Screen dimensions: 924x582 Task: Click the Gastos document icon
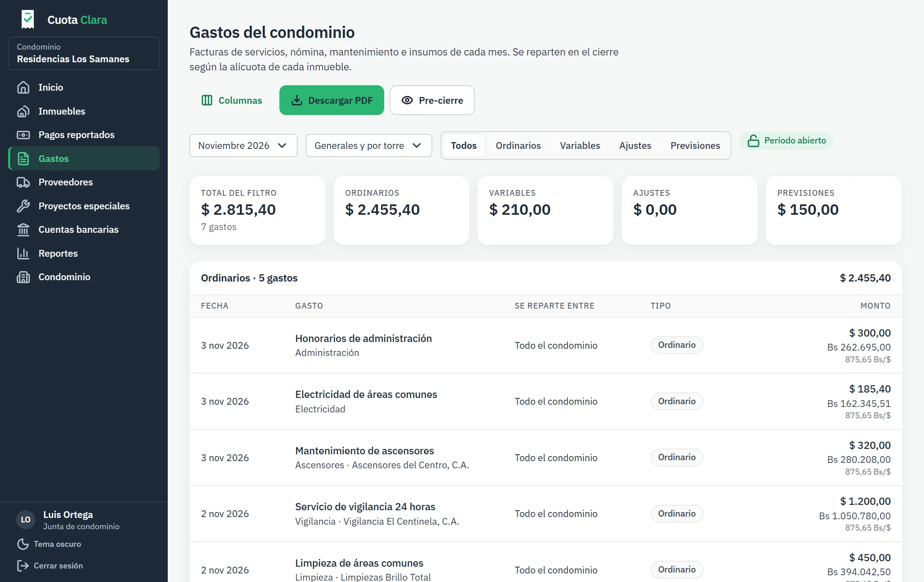coord(23,159)
